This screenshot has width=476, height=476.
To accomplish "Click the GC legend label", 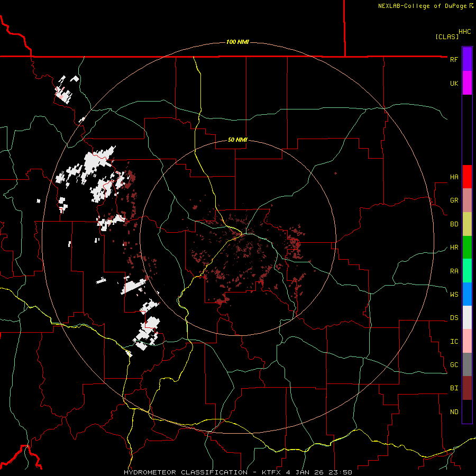I will point(454,365).
